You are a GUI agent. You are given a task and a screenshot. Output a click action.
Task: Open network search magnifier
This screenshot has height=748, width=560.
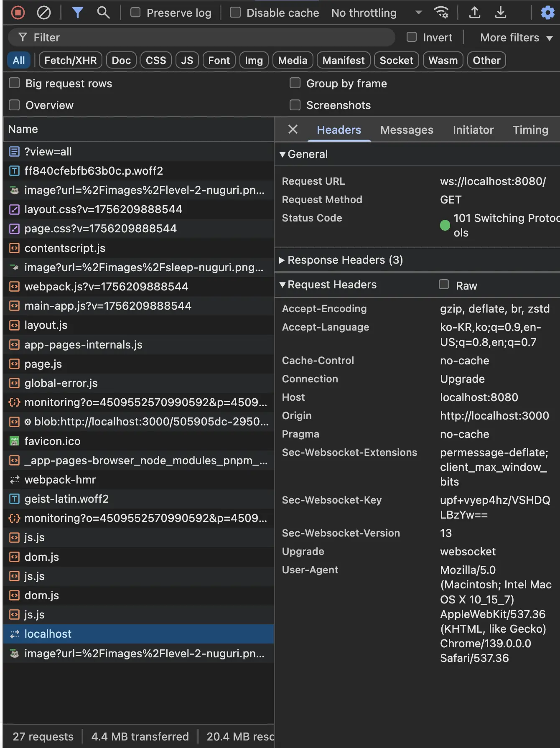pyautogui.click(x=103, y=13)
